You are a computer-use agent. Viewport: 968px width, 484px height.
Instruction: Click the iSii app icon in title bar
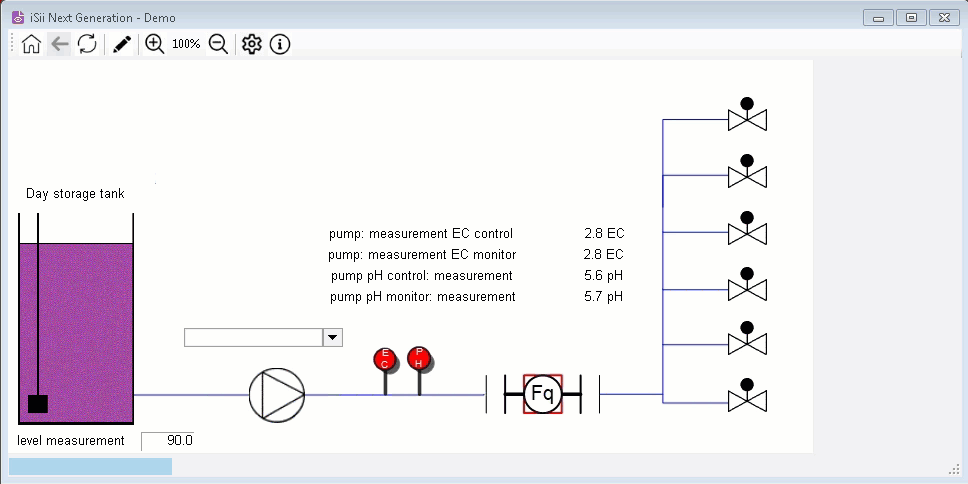tap(18, 17)
